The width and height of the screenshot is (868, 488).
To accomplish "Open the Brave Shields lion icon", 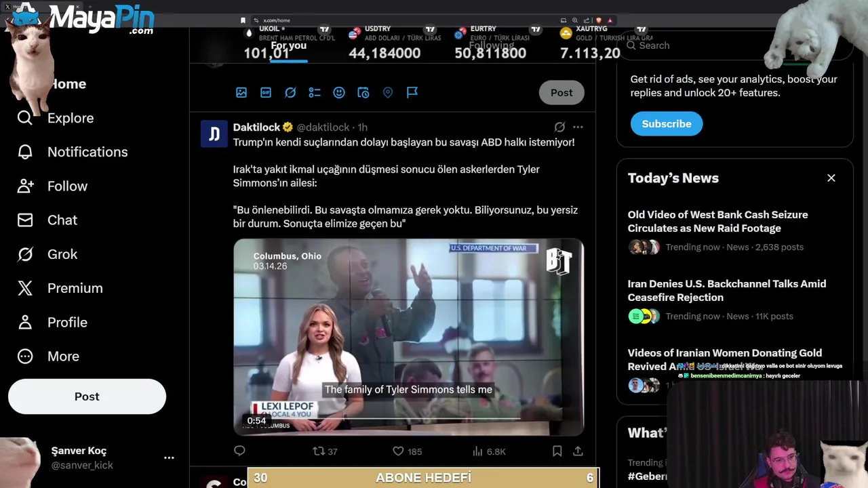I will pos(598,20).
